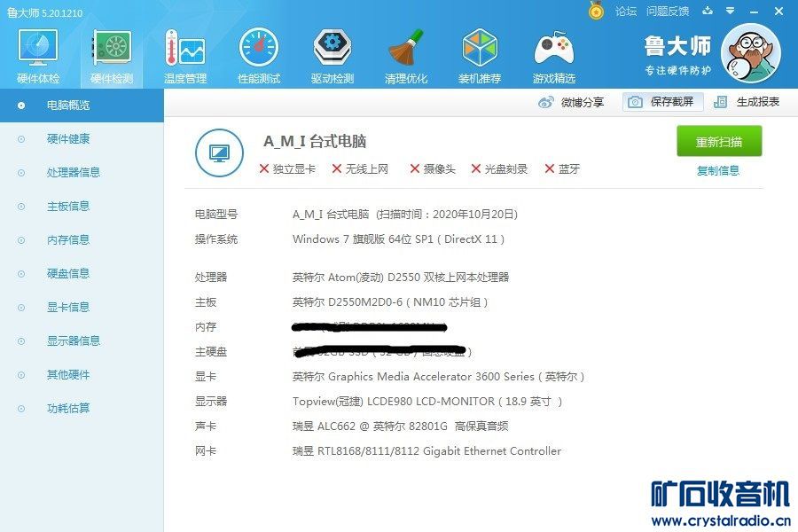Click 摄像头 unavailable feature indicator
This screenshot has height=532, width=798.
(433, 169)
